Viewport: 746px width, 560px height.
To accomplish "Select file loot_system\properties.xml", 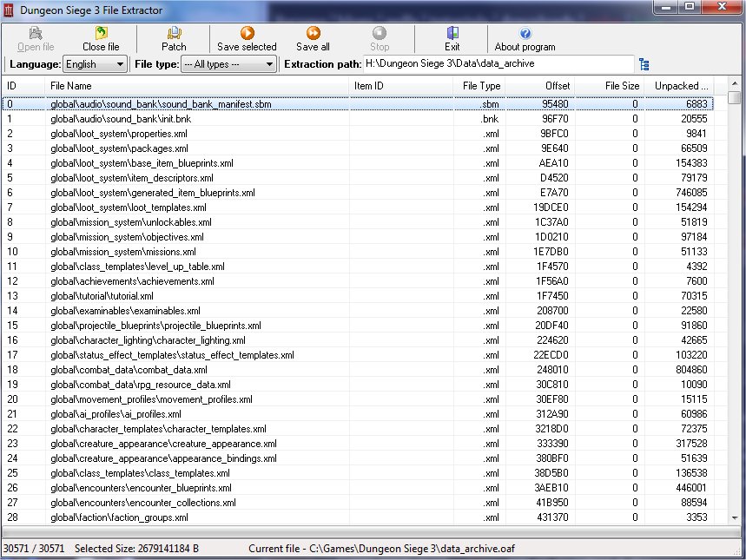I will (x=358, y=134).
